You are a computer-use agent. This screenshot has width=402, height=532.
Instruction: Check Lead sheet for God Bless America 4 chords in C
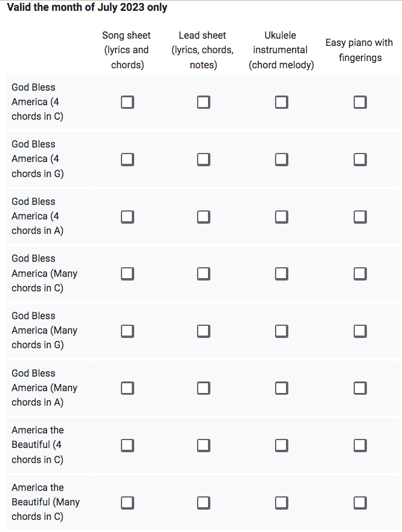pyautogui.click(x=203, y=102)
